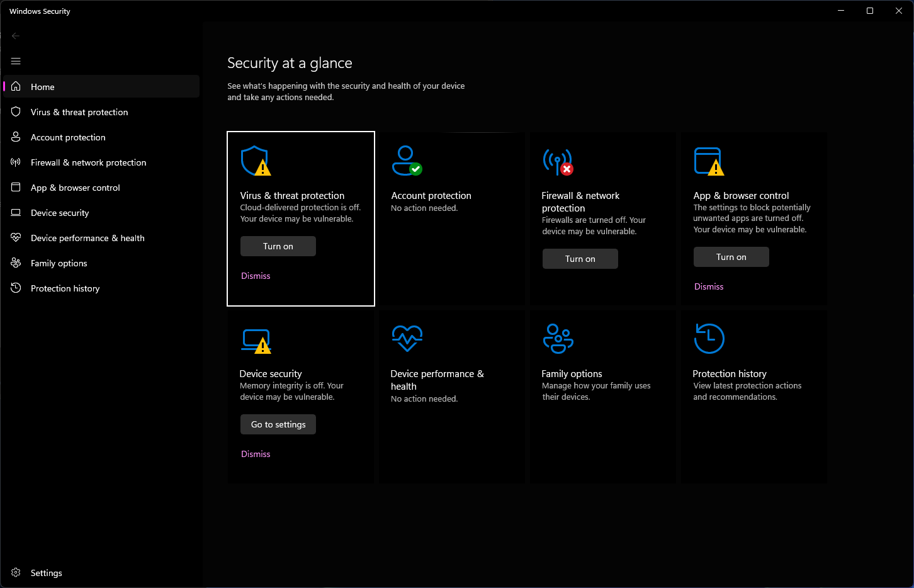Click the Account protection person icon in sidebar
The height and width of the screenshot is (588, 914).
click(16, 137)
